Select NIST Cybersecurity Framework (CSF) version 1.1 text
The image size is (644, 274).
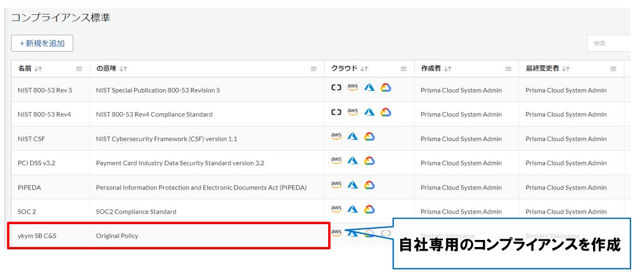(166, 138)
